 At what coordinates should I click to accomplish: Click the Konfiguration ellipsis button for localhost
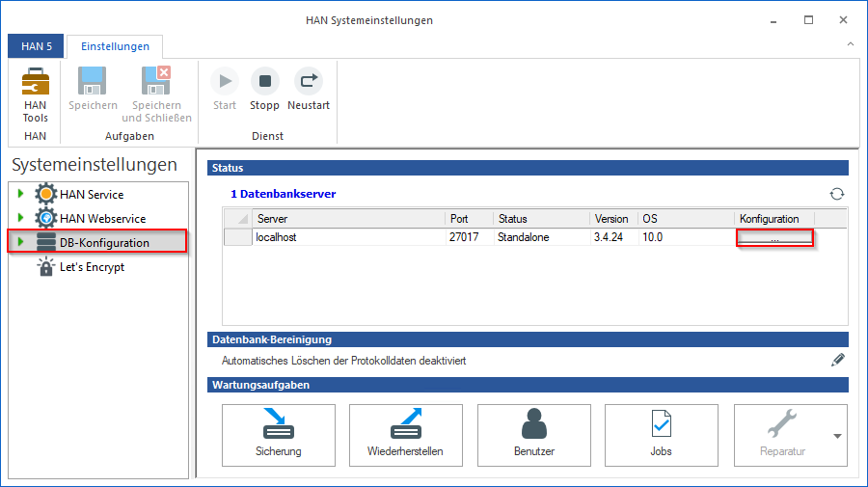pos(774,237)
